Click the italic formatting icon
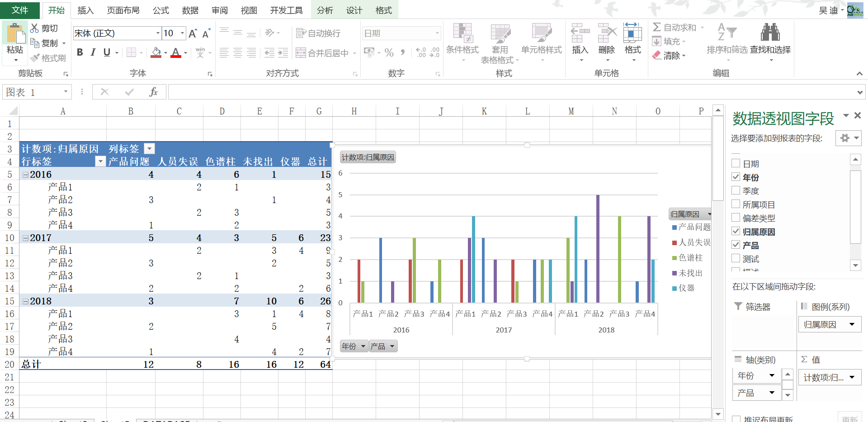Image resolution: width=868 pixels, height=422 pixels. [93, 52]
